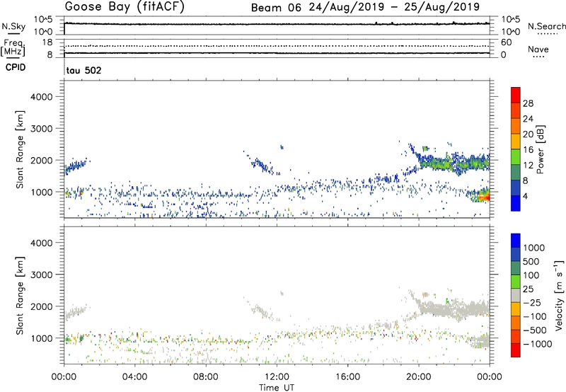Click the 'CPID' row label
This screenshot has width=566, height=392.
[x=16, y=67]
